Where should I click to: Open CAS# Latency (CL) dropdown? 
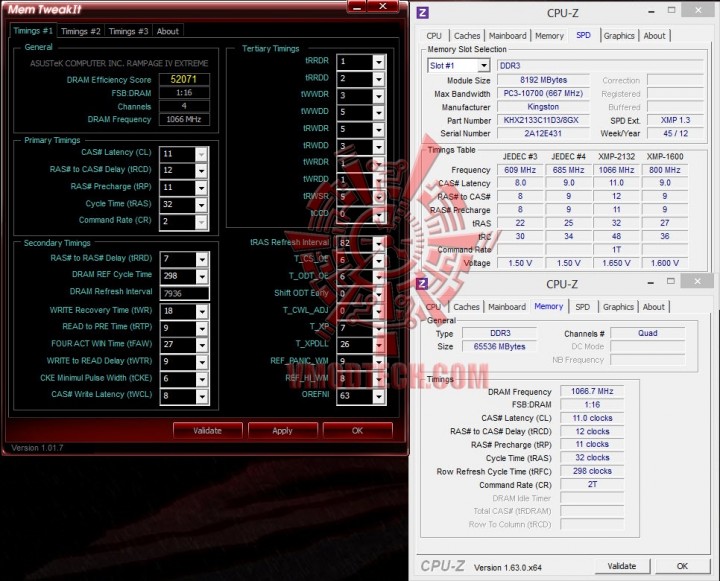pos(201,154)
